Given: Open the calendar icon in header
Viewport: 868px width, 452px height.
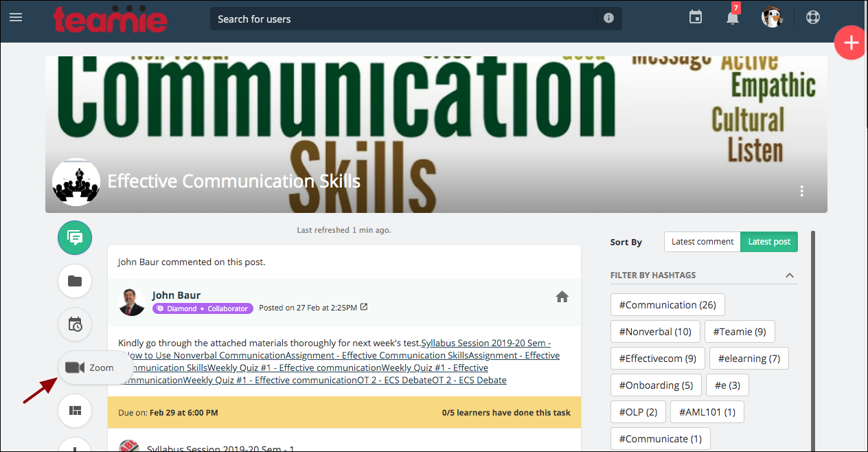Looking at the screenshot, I should click(x=696, y=17).
